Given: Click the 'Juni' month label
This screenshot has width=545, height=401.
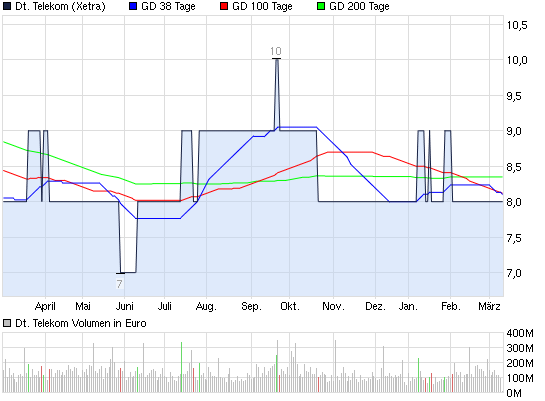Looking at the screenshot, I should pyautogui.click(x=125, y=306).
